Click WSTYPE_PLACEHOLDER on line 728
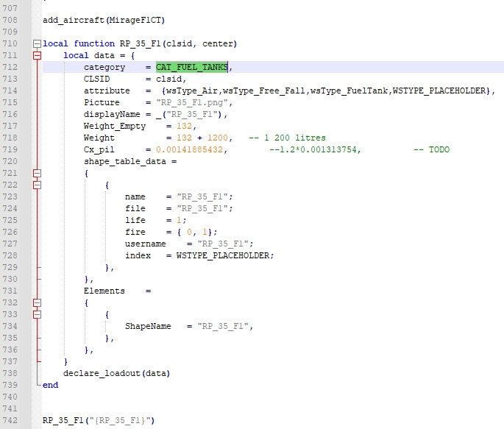Screen dimensions: 504x429 pos(223,256)
